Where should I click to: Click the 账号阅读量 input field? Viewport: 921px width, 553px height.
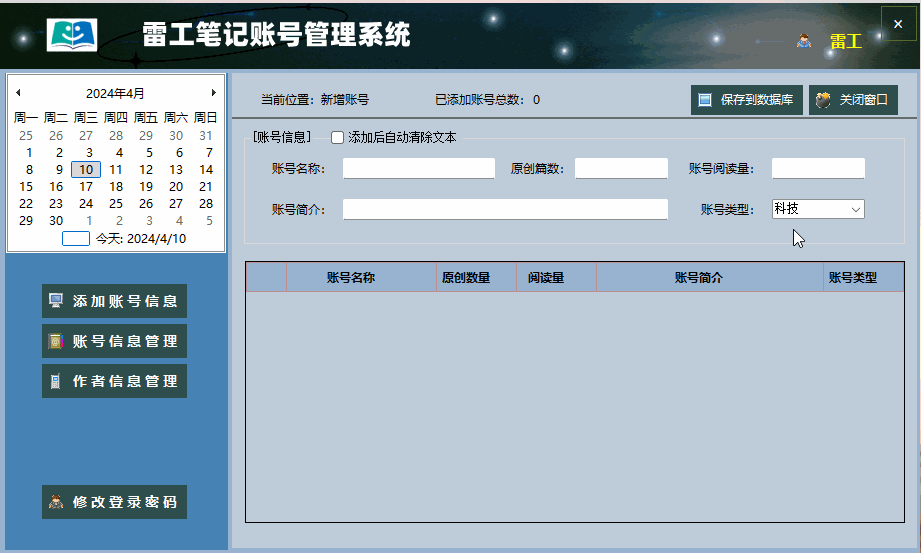click(x=818, y=168)
